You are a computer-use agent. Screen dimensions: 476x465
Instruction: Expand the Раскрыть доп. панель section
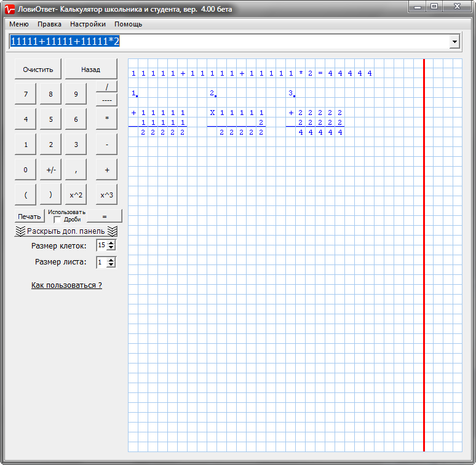click(66, 231)
